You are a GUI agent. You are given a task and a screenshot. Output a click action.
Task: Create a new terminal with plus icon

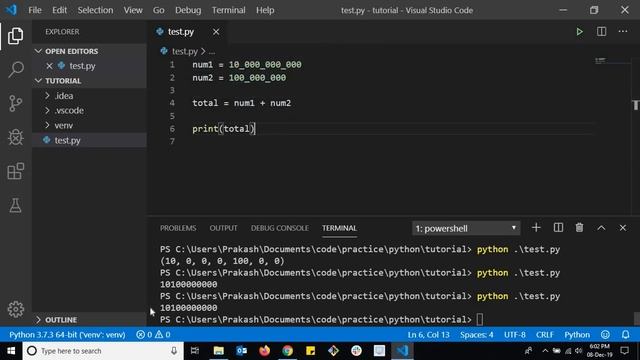tap(536, 228)
